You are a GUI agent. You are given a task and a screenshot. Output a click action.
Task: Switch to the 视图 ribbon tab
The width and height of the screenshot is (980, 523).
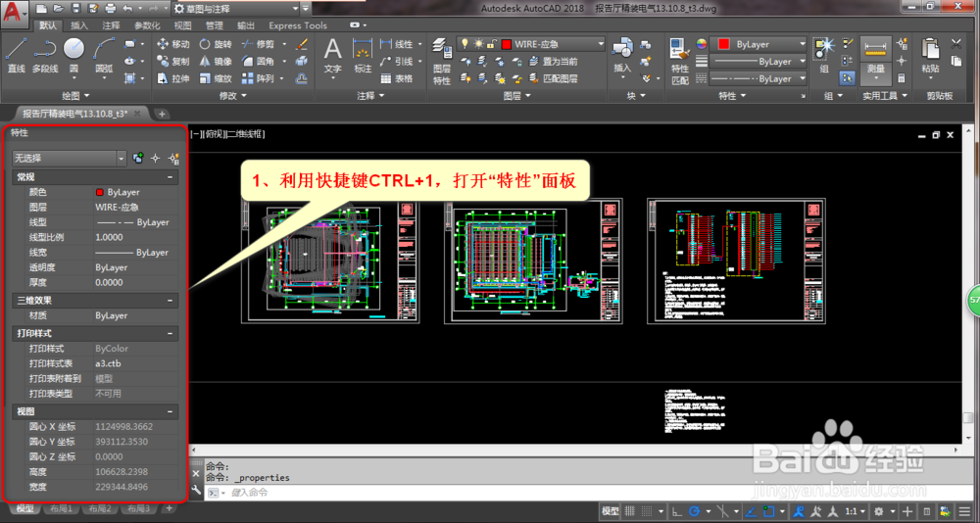182,25
